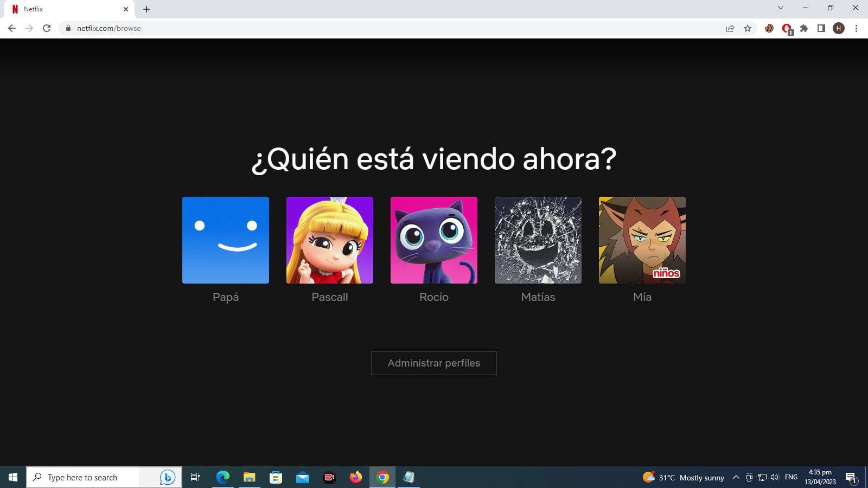Select the Papá profile avatar
Image resolution: width=868 pixels, height=488 pixels.
coord(226,240)
